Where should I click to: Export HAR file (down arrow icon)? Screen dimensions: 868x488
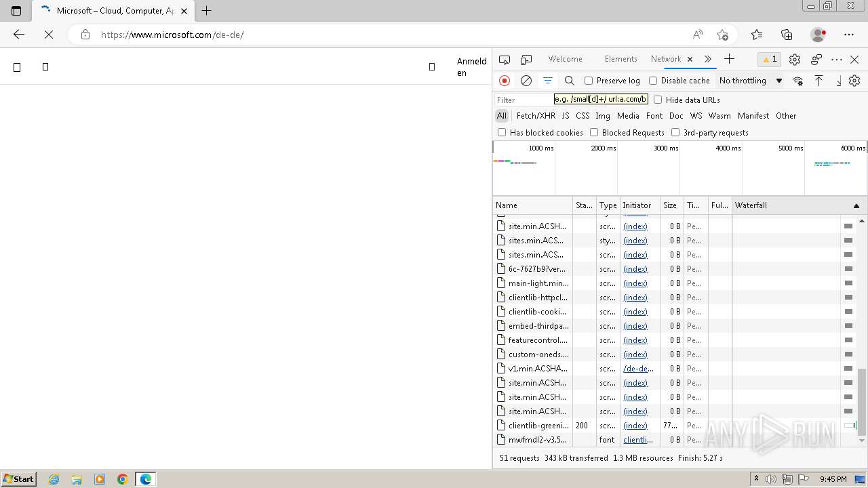[838, 81]
